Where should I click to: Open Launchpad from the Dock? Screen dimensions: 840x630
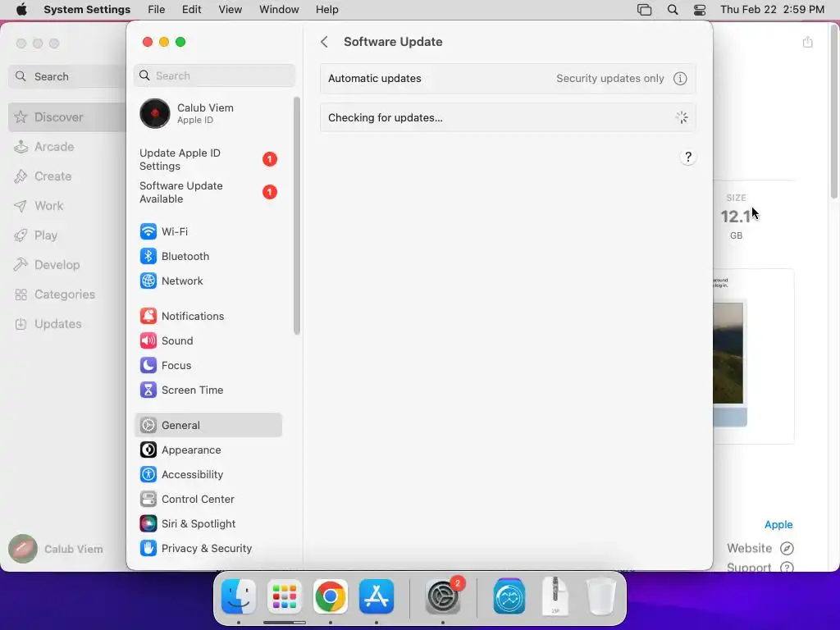click(285, 596)
